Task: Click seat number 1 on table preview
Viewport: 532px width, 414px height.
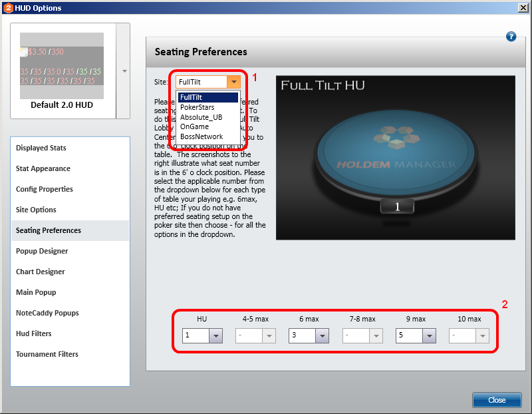Action: point(397,206)
